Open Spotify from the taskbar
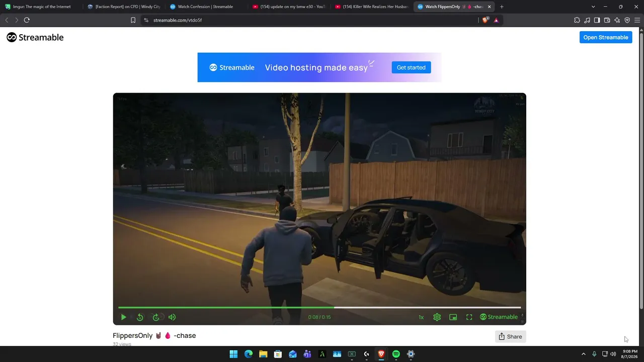Image resolution: width=644 pixels, height=362 pixels. coord(396,354)
